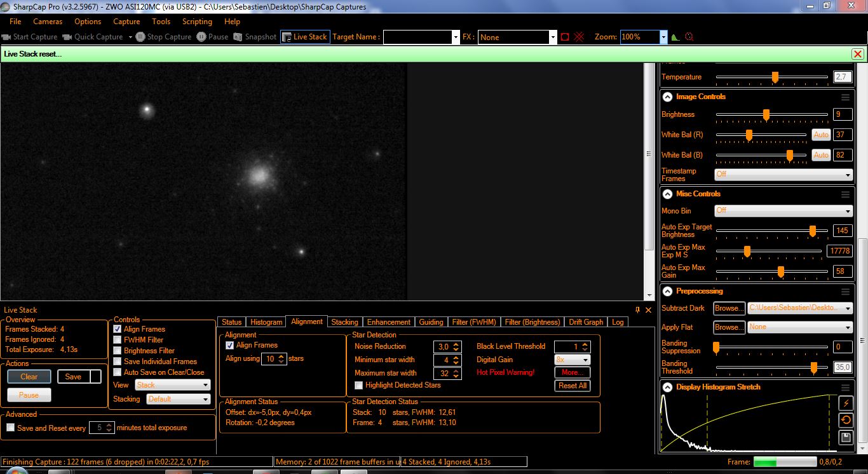The width and height of the screenshot is (868, 474).
Task: Dismiss the Live Stack reset notification
Action: tap(857, 54)
